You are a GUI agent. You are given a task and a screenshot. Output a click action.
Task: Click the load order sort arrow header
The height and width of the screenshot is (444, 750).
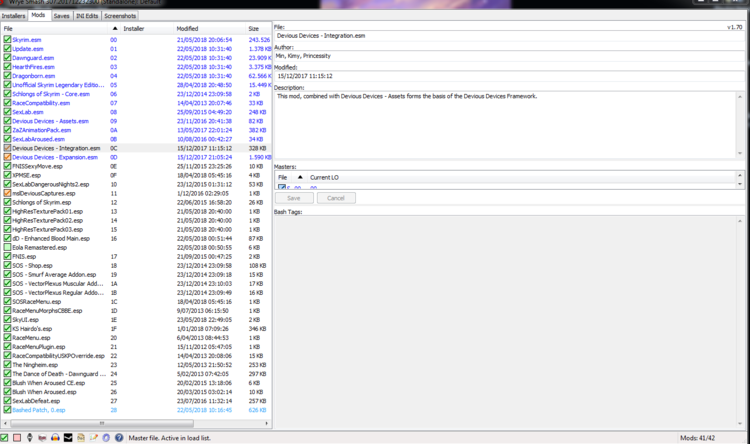[114, 29]
